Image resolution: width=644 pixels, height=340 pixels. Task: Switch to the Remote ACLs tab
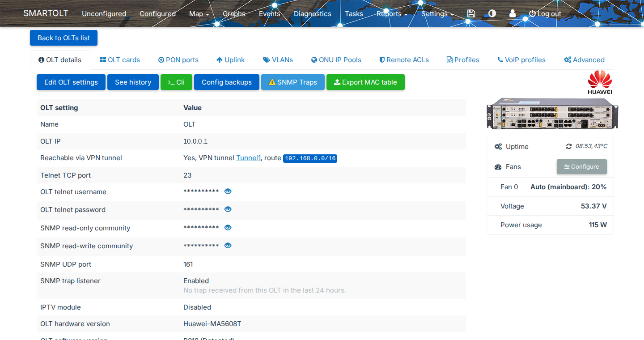click(404, 60)
